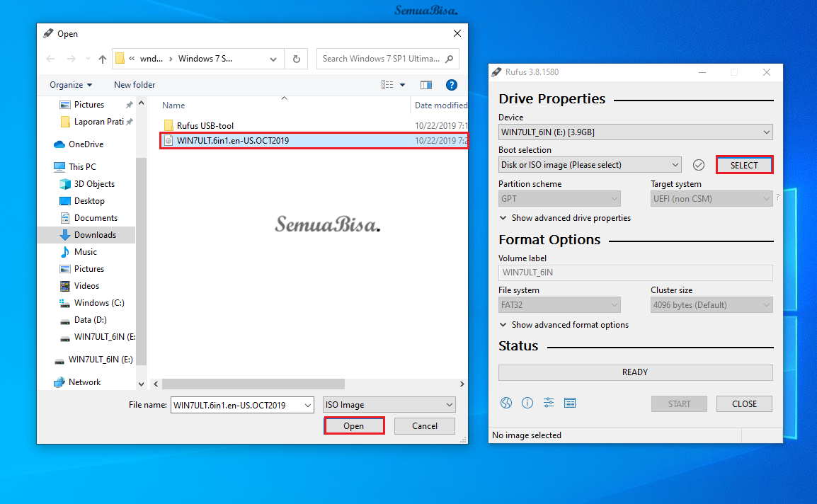This screenshot has width=817, height=504.
Task: Open the Device dropdown in Rufus
Action: [x=635, y=132]
